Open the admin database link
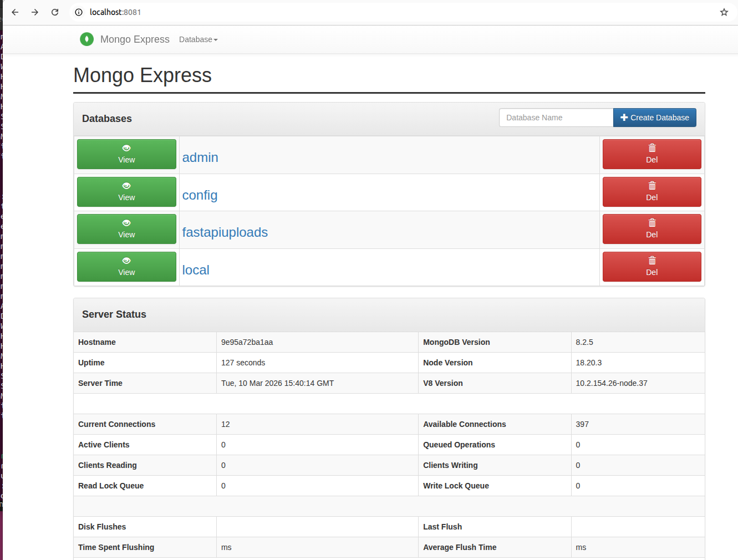 tap(200, 157)
